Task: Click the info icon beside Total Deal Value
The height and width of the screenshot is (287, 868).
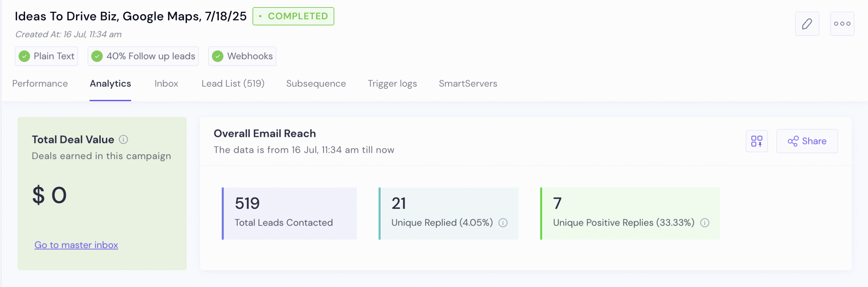Action: click(123, 140)
